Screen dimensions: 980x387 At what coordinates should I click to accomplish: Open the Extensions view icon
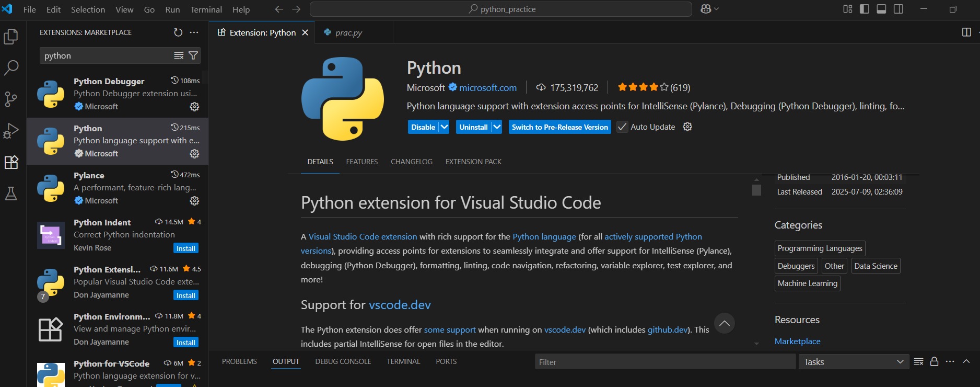[11, 162]
